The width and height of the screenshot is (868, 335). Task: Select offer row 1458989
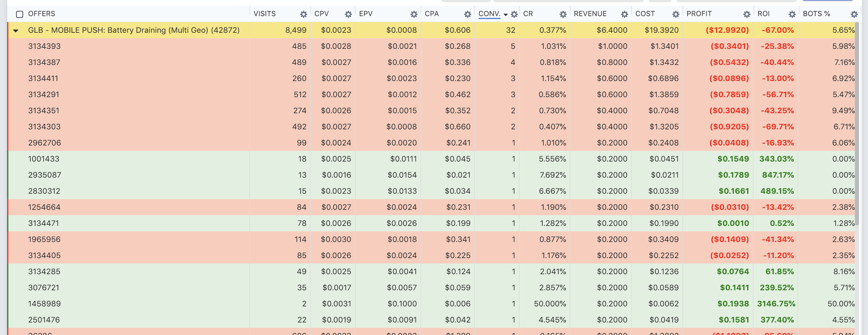431,304
